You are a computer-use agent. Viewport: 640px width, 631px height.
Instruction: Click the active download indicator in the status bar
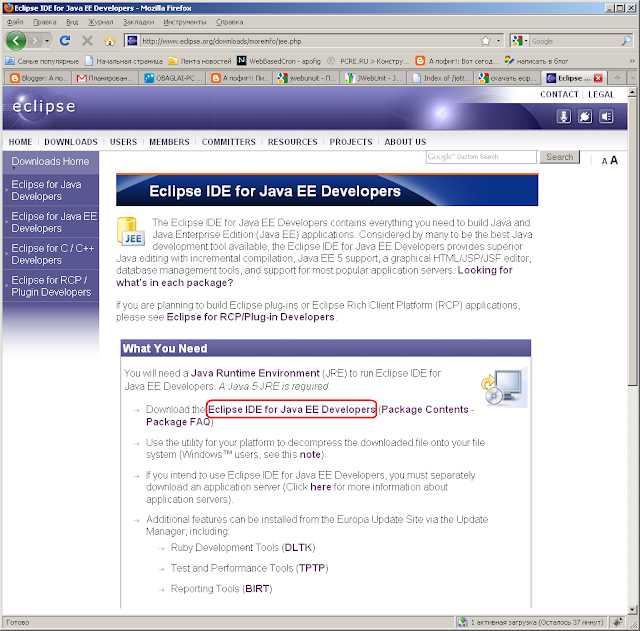click(x=531, y=622)
